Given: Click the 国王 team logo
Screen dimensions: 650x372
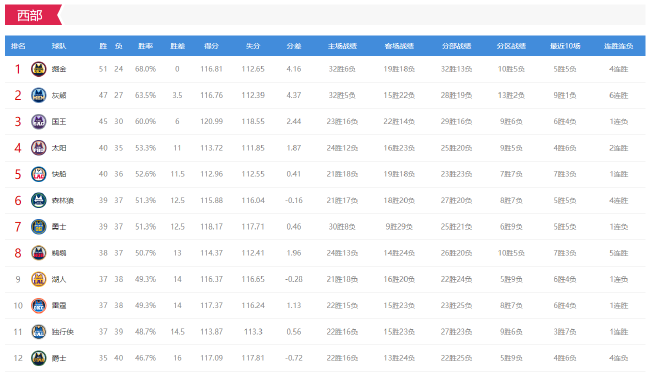Looking at the screenshot, I should click(x=39, y=122).
